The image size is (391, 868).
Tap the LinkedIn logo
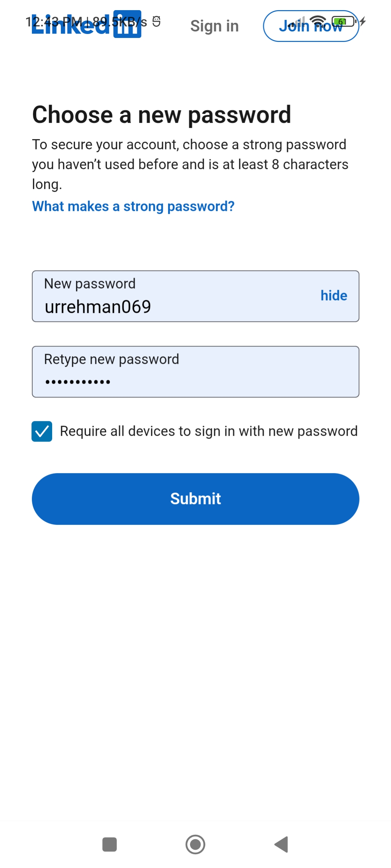[86, 25]
